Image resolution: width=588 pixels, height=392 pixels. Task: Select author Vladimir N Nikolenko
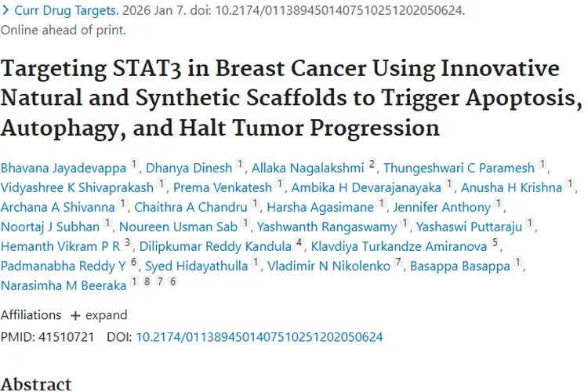(x=328, y=266)
